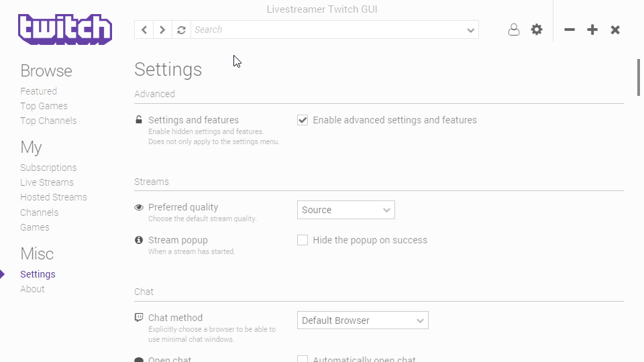Image resolution: width=644 pixels, height=362 pixels.
Task: Minimize the window with the minus icon
Action: [570, 29]
